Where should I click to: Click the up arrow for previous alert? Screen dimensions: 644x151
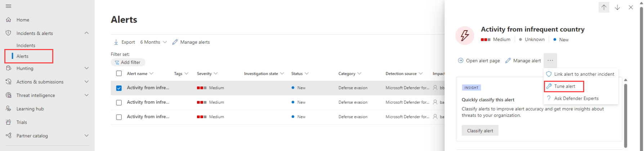[604, 7]
